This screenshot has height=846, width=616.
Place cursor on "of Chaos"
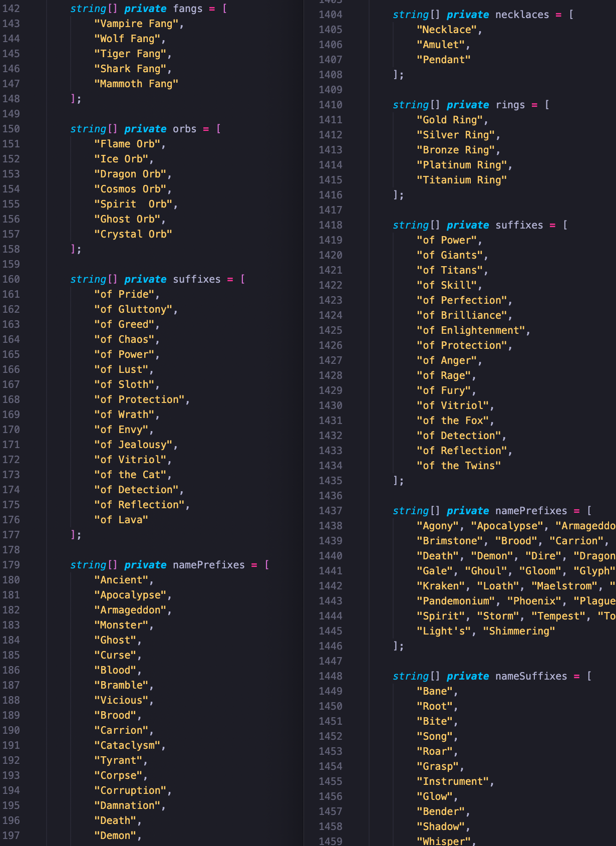tap(124, 339)
